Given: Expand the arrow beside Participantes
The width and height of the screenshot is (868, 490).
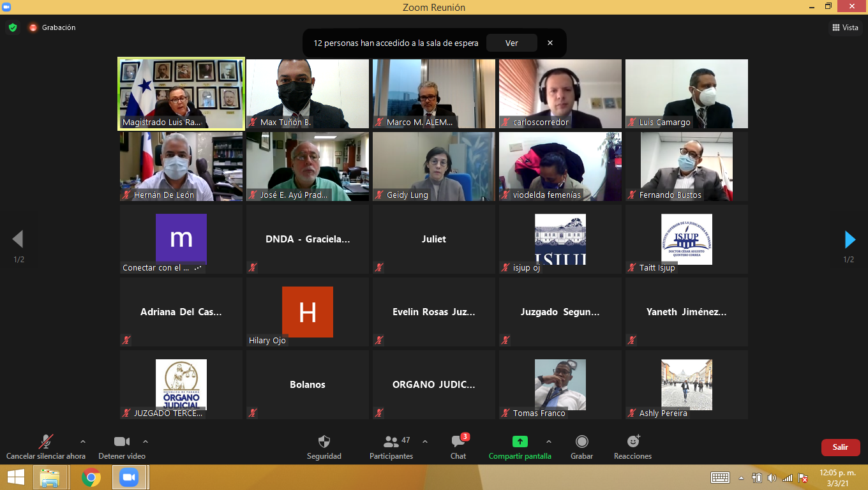Looking at the screenshot, I should 425,442.
